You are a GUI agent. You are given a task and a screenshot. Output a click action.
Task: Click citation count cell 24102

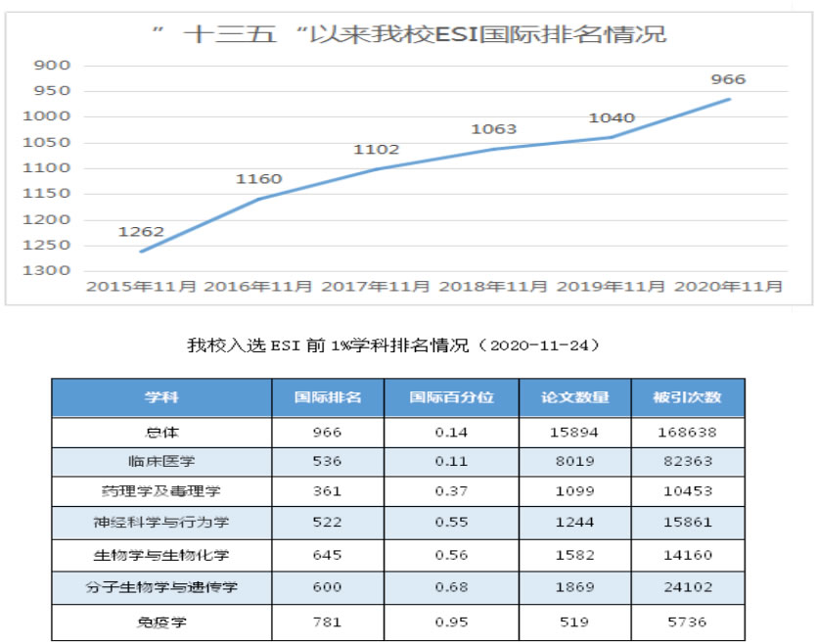pyautogui.click(x=688, y=587)
